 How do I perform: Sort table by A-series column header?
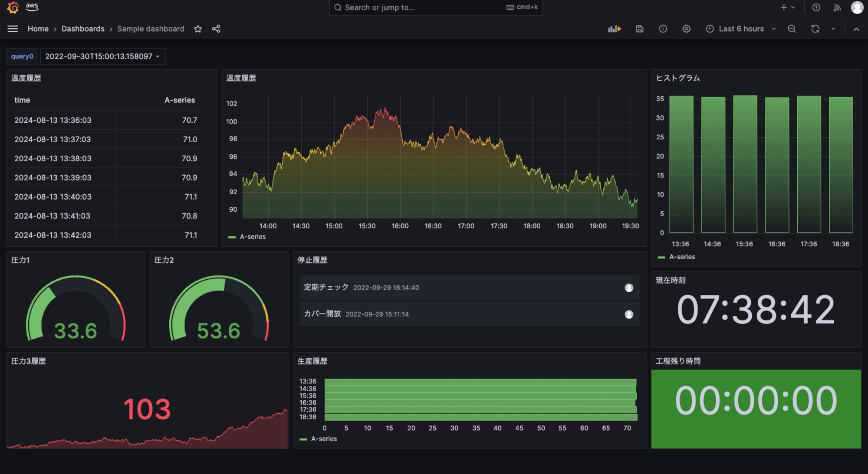[180, 100]
